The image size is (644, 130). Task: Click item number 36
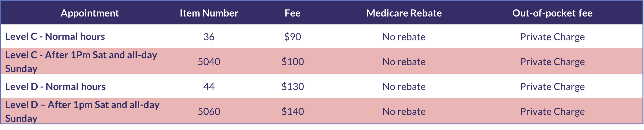tap(209, 37)
